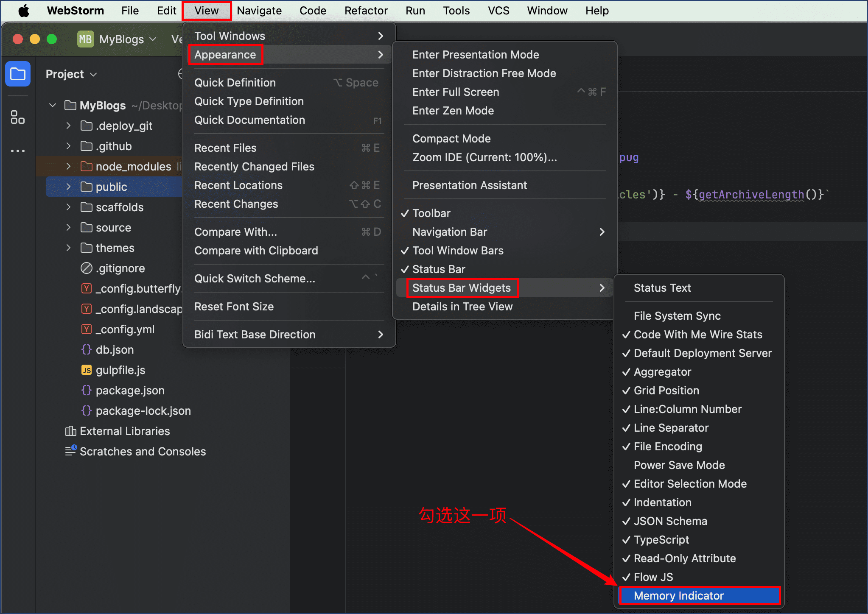Choose Quick Switch Scheme
The image size is (868, 614).
point(289,279)
